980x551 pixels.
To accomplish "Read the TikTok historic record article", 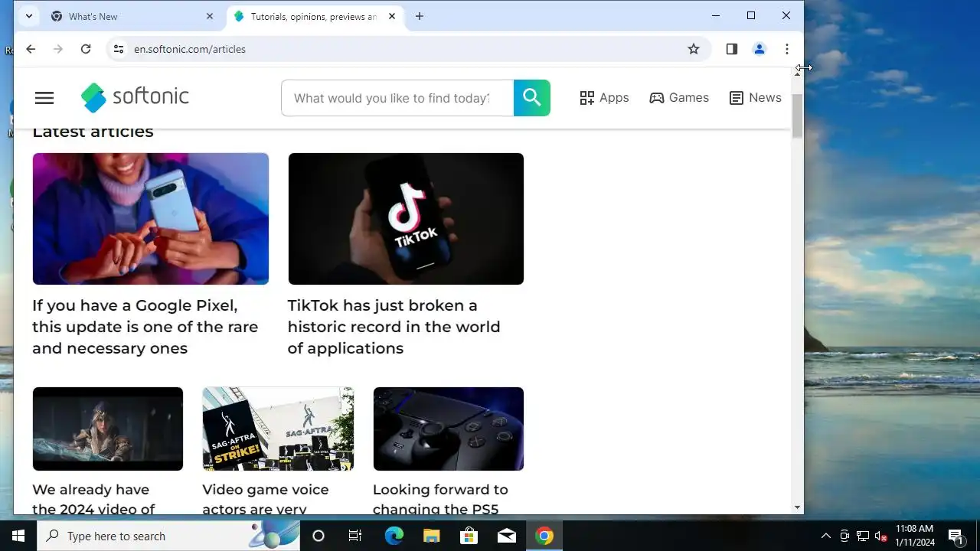I will (394, 327).
